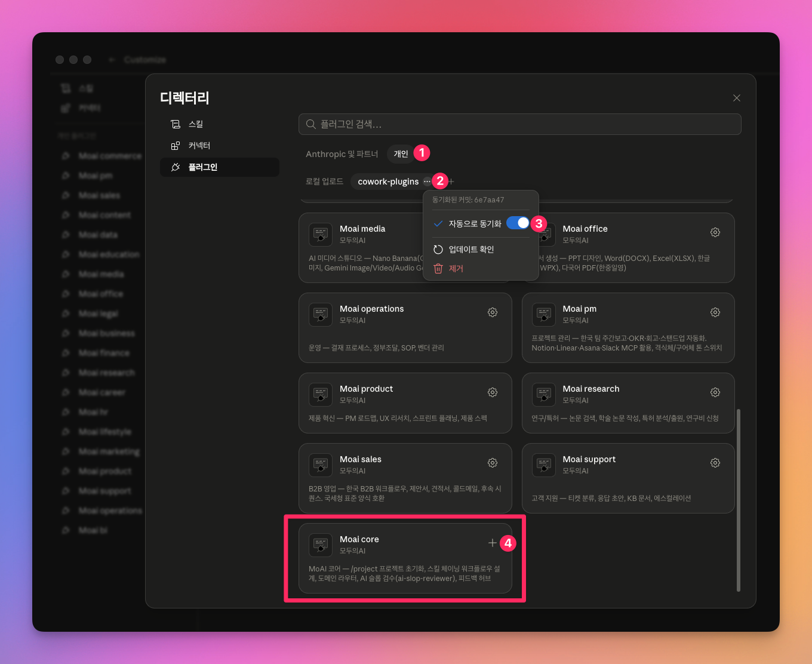Choose 업데이트 확인 from the menu
This screenshot has width=812, height=664.
click(x=481, y=250)
